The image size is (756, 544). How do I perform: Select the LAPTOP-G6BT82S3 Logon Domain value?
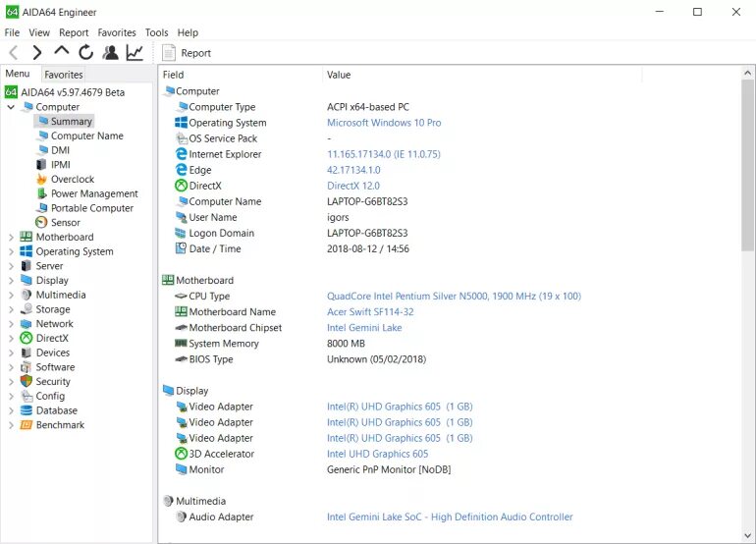(367, 233)
